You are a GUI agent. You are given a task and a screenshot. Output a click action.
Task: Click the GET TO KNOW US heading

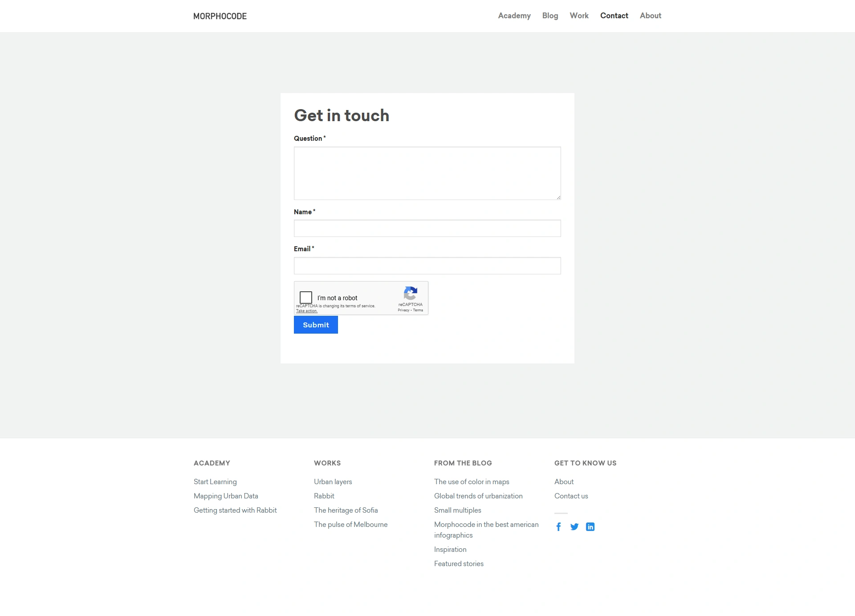point(586,463)
